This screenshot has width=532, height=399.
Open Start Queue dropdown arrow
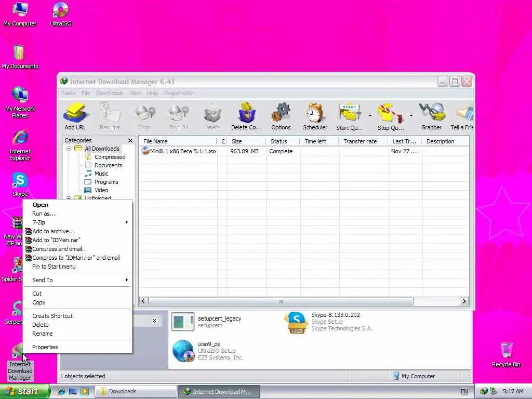click(370, 115)
